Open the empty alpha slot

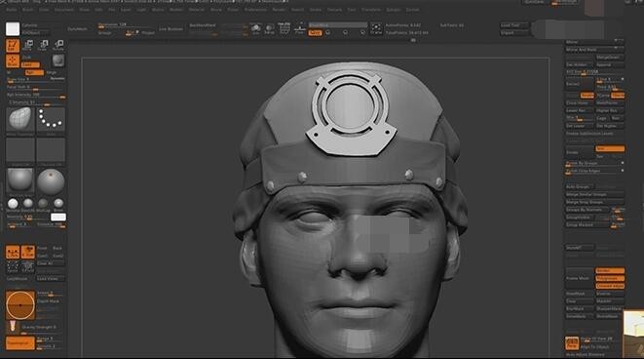[x=20, y=150]
